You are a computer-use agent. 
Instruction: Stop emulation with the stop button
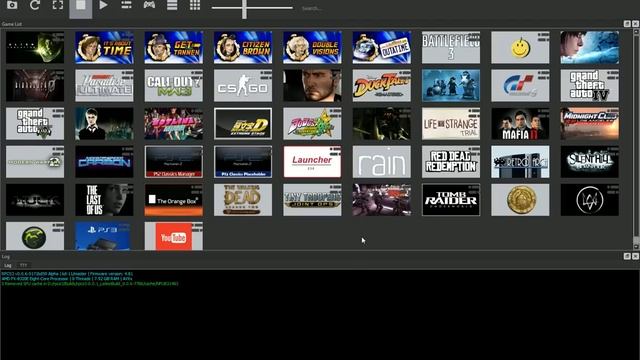(80, 6)
